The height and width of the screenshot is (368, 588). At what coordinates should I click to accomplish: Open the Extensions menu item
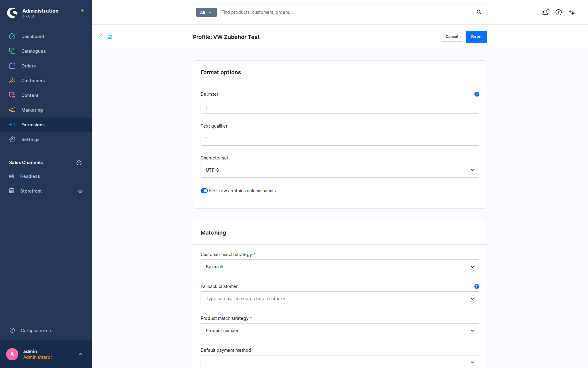(x=46, y=125)
